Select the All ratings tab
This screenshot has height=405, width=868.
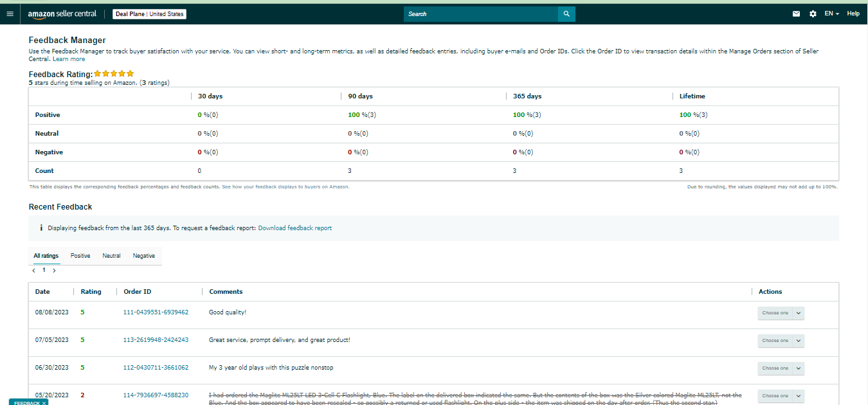pyautogui.click(x=46, y=256)
